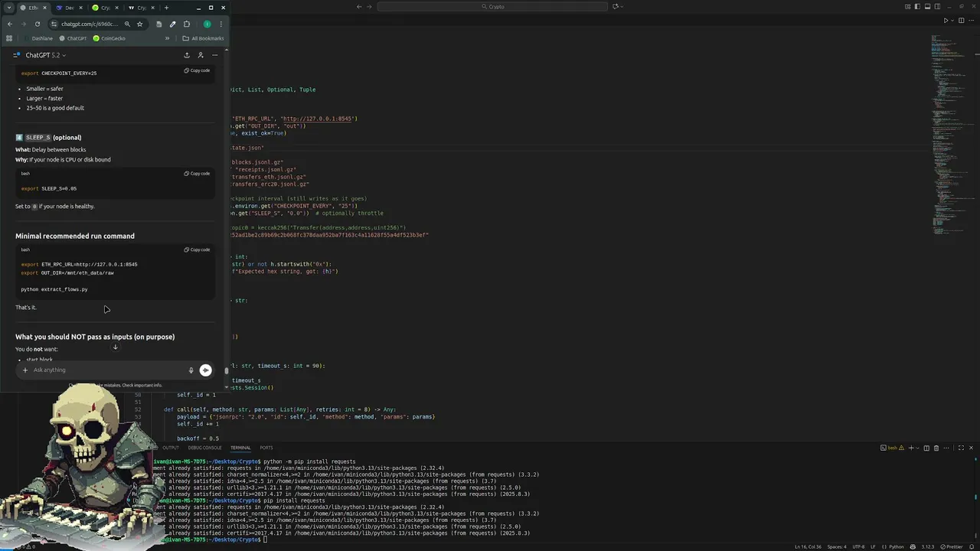Open the Chrome apps grid shortcut
The image size is (980, 551).
9,38
